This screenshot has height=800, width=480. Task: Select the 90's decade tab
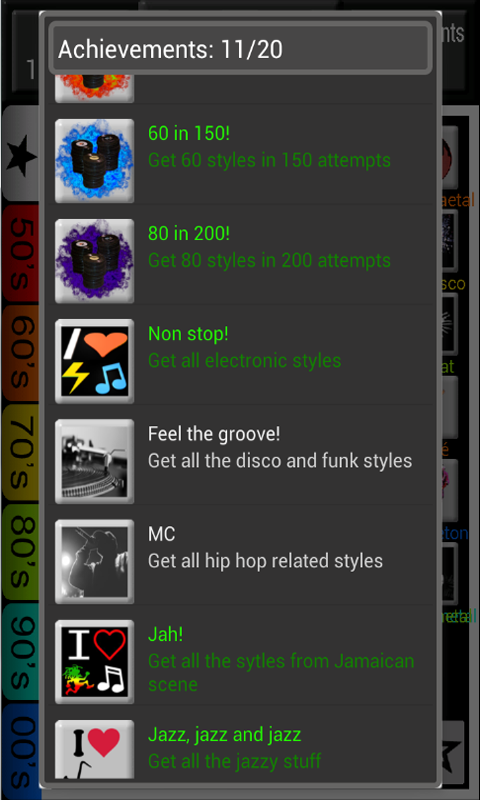[20, 652]
